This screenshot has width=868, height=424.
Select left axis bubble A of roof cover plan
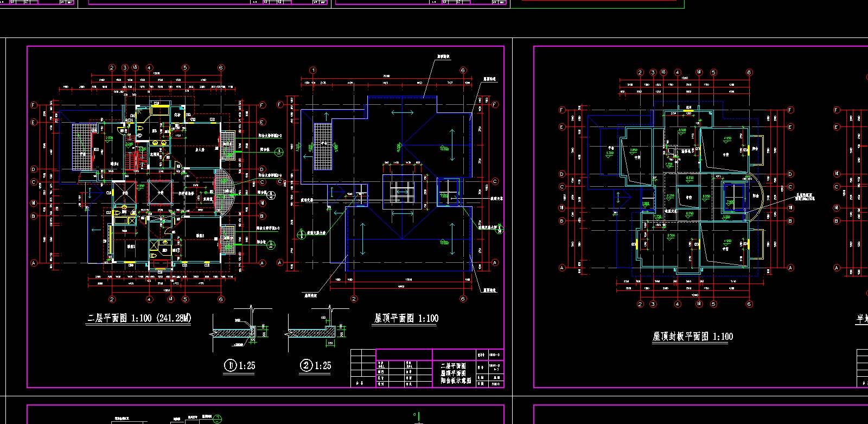pyautogui.click(x=562, y=268)
